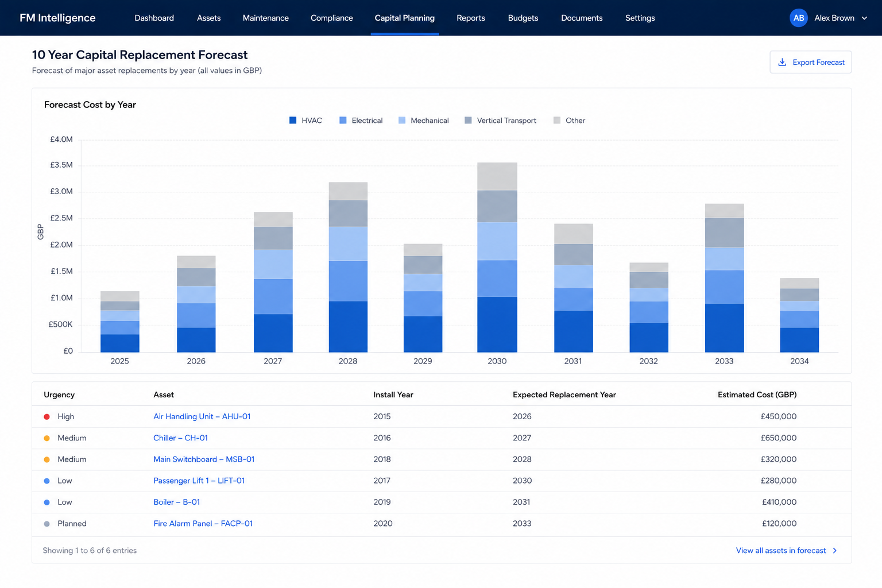Click the Urgency column header

(59, 395)
